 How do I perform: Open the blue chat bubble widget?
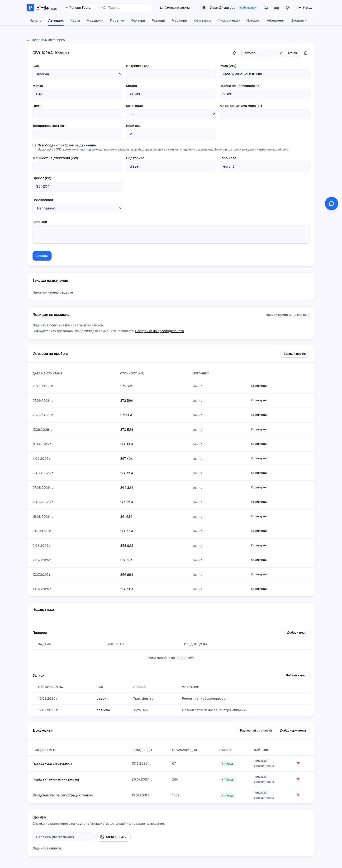(331, 204)
